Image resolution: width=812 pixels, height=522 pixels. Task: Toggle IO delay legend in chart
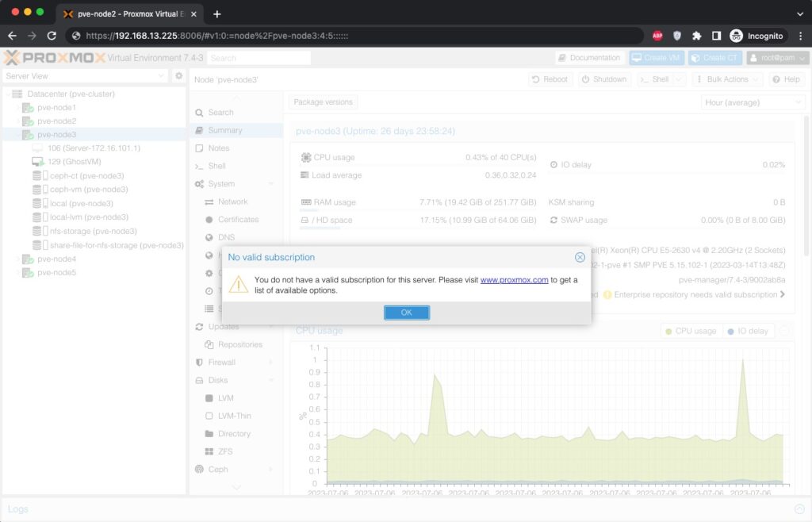tap(747, 331)
